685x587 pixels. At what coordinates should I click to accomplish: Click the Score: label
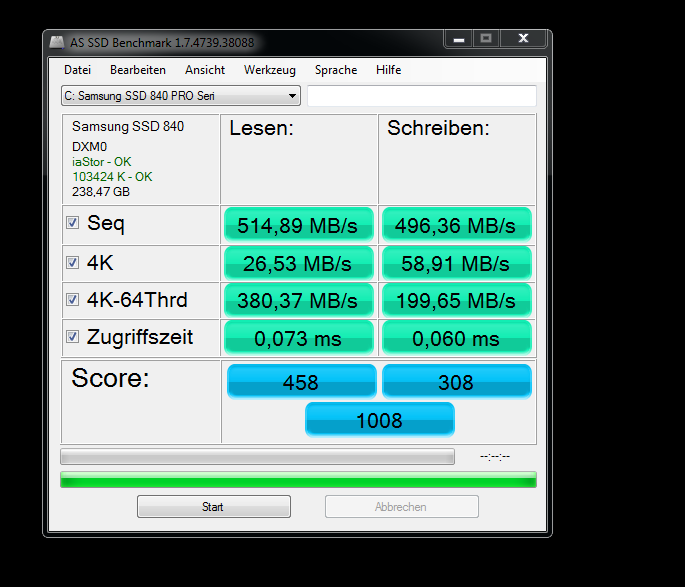pyautogui.click(x=111, y=378)
